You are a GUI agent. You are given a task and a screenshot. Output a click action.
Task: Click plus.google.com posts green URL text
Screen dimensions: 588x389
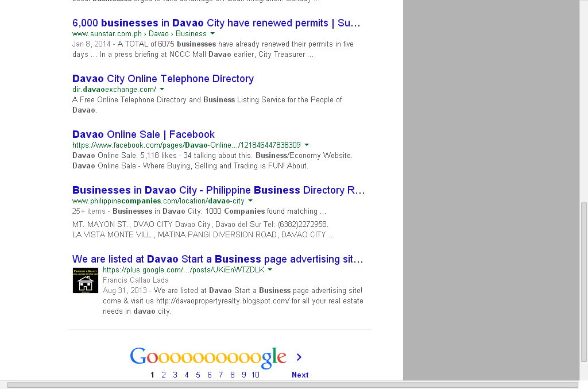[x=184, y=269]
